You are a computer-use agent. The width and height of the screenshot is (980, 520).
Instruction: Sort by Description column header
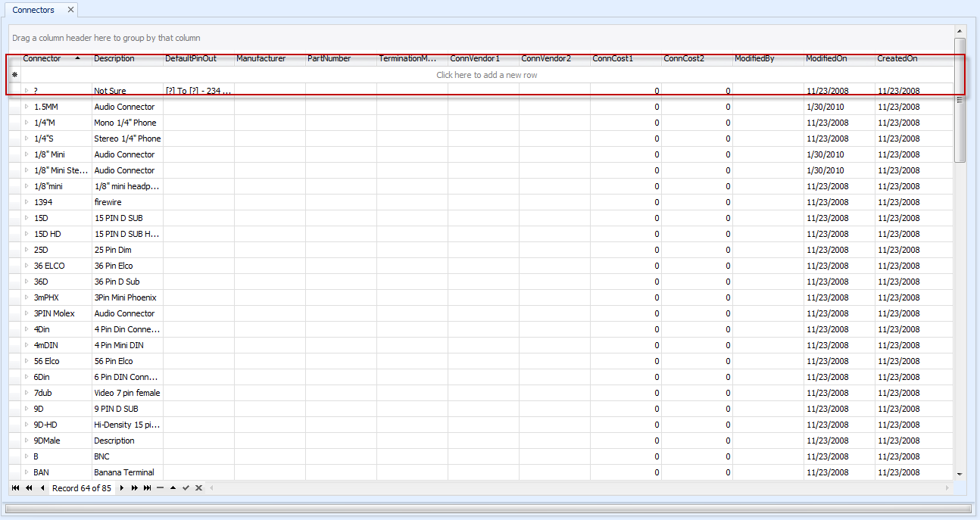tap(127, 58)
